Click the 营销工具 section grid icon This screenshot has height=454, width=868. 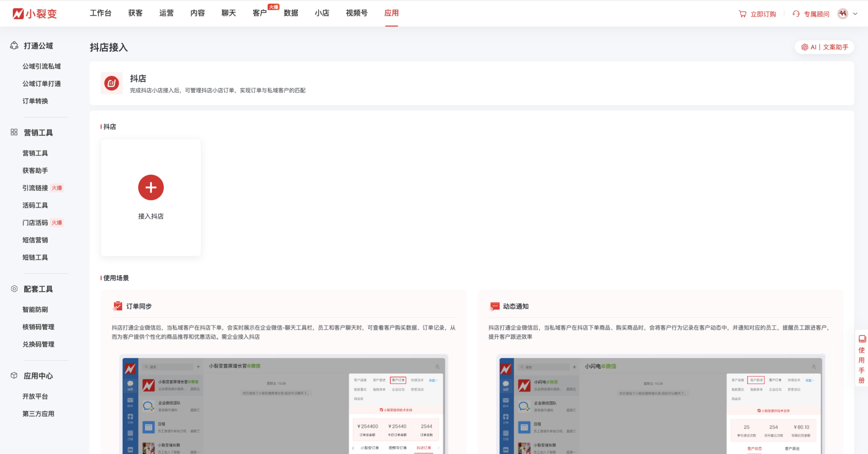[14, 132]
